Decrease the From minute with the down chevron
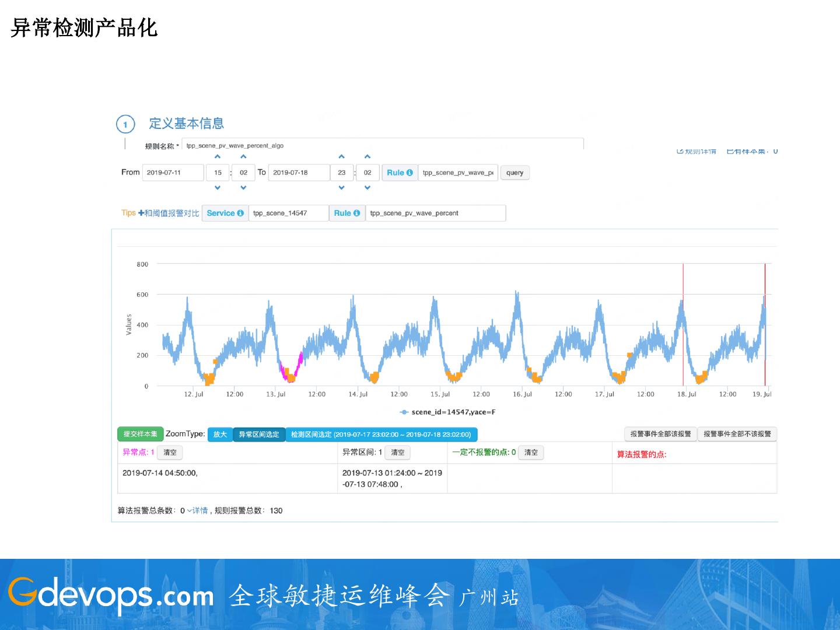Image resolution: width=840 pixels, height=630 pixels. [x=243, y=188]
